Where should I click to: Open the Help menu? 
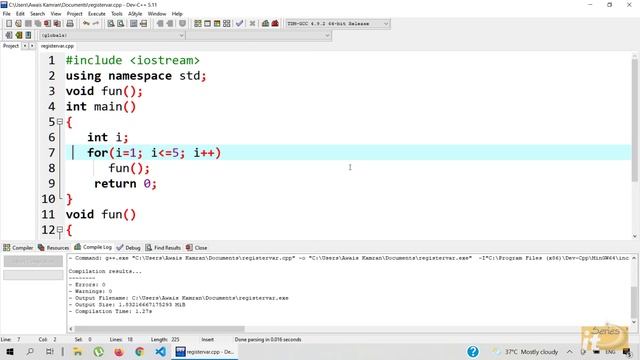click(x=177, y=14)
